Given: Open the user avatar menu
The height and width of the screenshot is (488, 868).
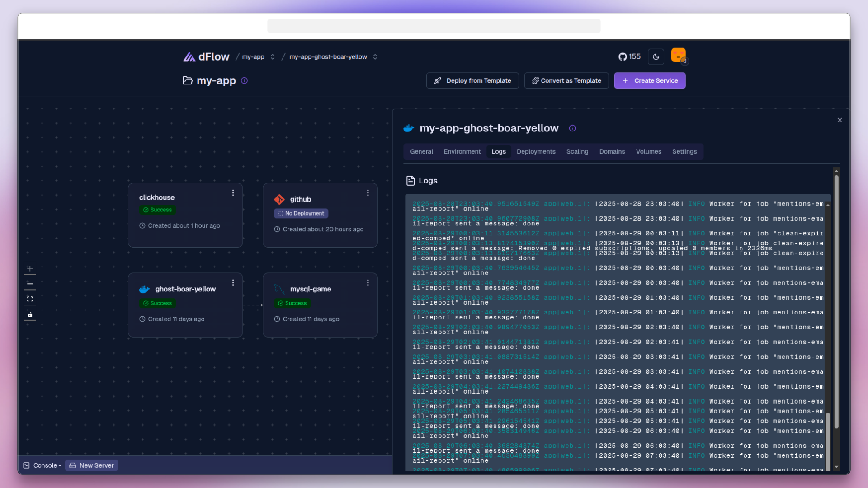Looking at the screenshot, I should pyautogui.click(x=678, y=56).
